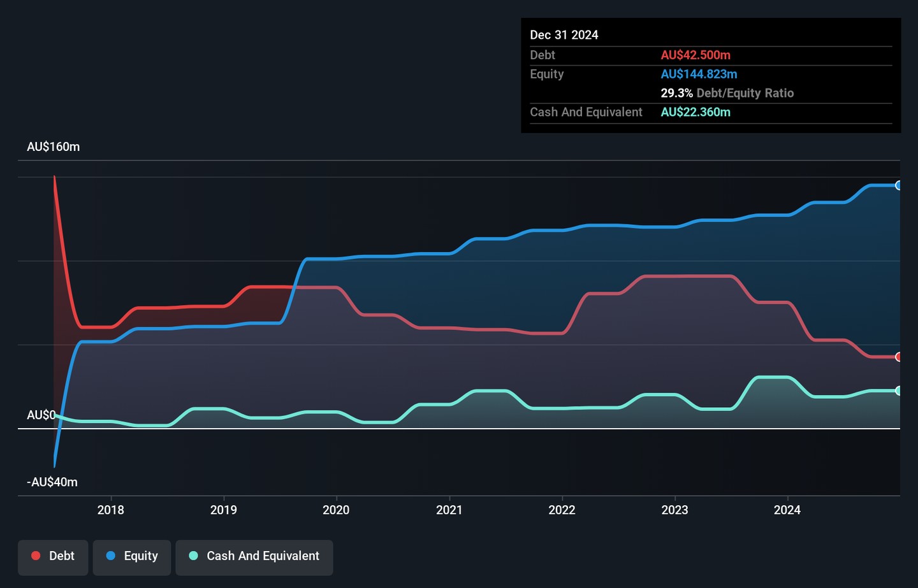Click the -AU$40m y-axis label
Image resolution: width=918 pixels, height=588 pixels.
point(52,482)
